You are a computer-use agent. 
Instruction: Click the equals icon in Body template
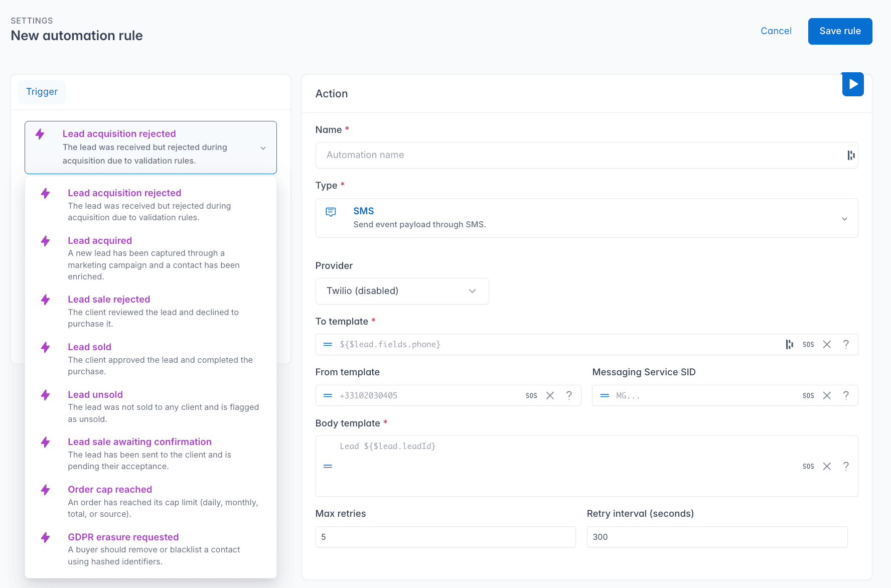click(328, 466)
